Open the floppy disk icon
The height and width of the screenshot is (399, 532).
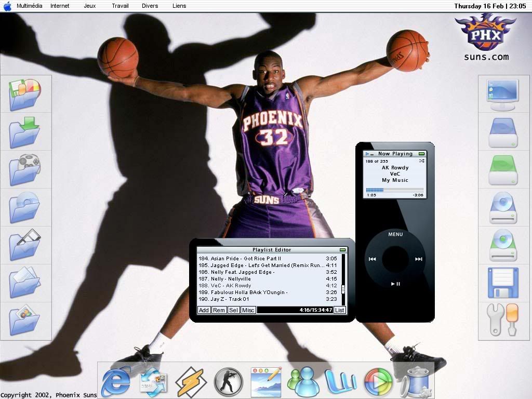pos(503,283)
